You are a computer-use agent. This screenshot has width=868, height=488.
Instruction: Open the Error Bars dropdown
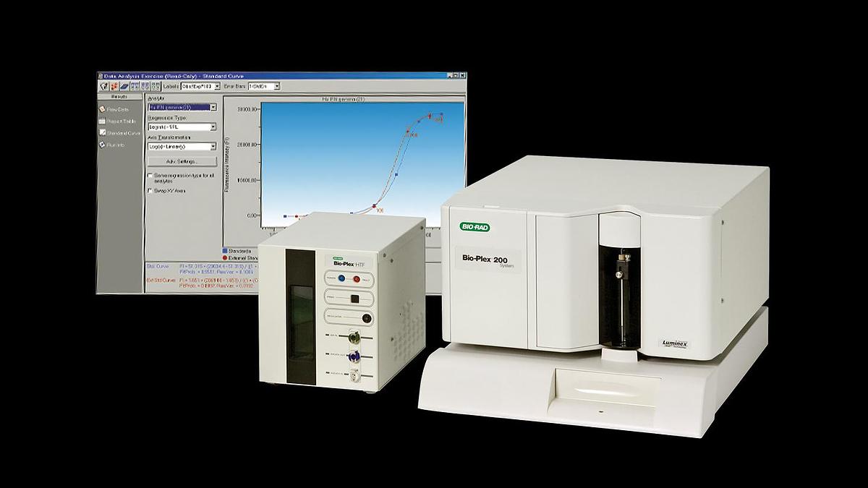264,86
